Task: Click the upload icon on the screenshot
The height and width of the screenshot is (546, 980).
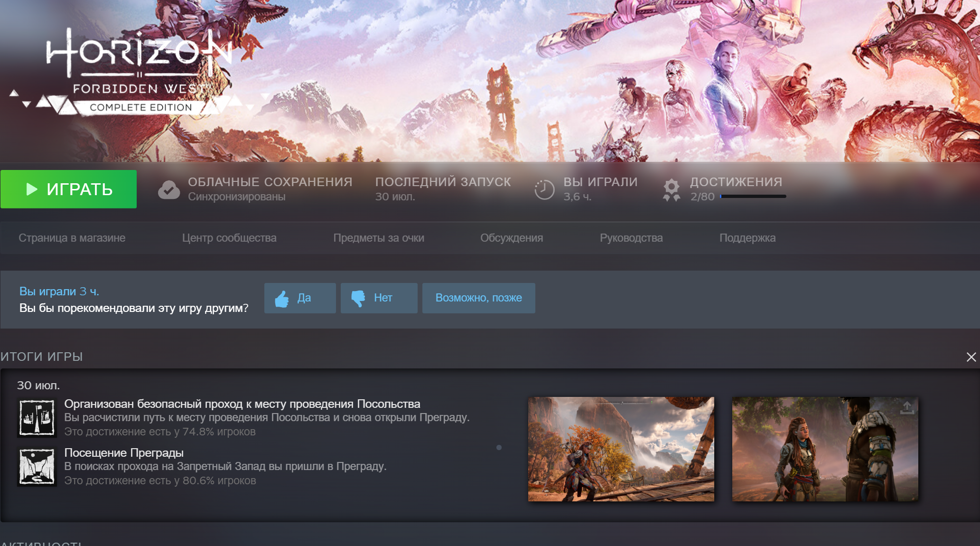Action: 907,407
